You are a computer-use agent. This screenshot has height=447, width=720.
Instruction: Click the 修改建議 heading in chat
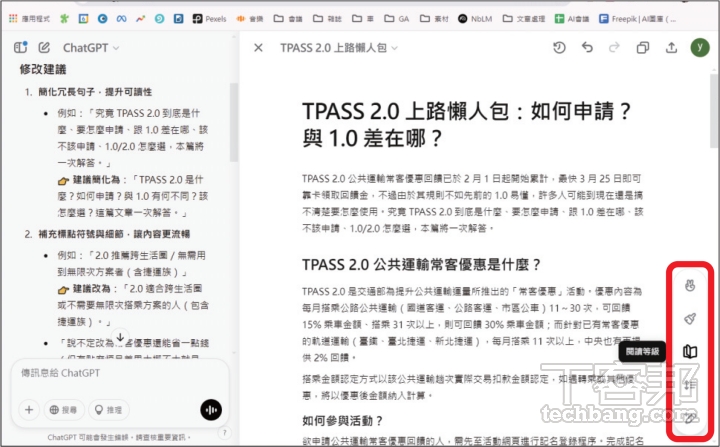[43, 69]
